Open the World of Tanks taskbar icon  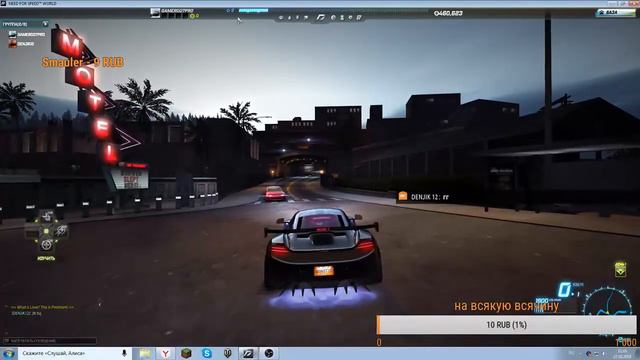tap(227, 353)
